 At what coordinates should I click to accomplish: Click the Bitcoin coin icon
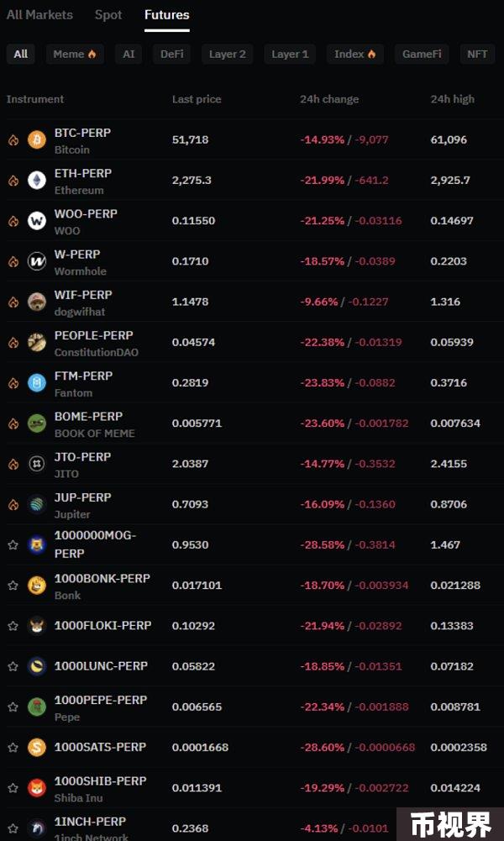point(37,139)
